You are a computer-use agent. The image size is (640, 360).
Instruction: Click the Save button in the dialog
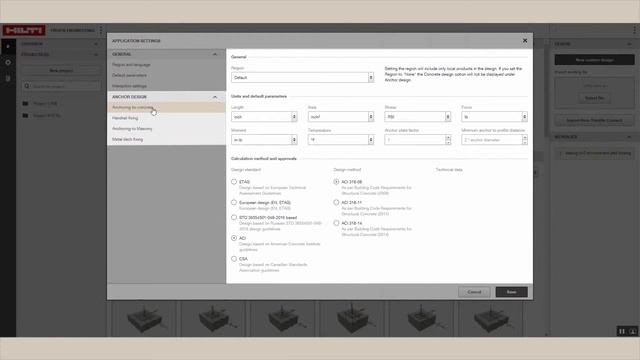click(511, 292)
